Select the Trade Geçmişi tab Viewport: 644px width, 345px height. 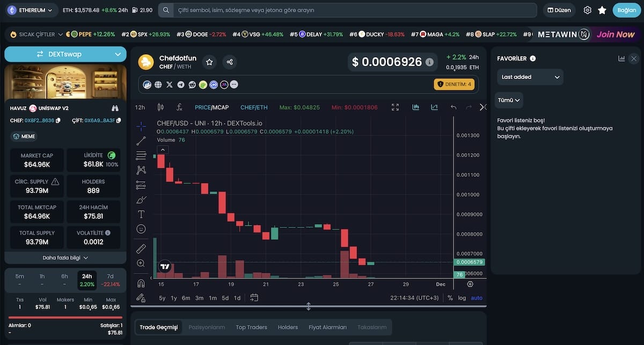pyautogui.click(x=158, y=327)
